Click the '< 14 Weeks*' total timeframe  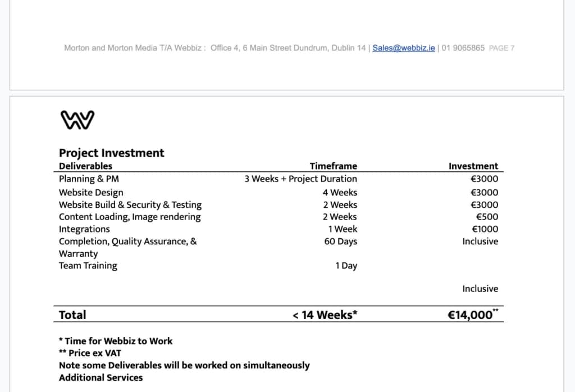[x=325, y=315]
